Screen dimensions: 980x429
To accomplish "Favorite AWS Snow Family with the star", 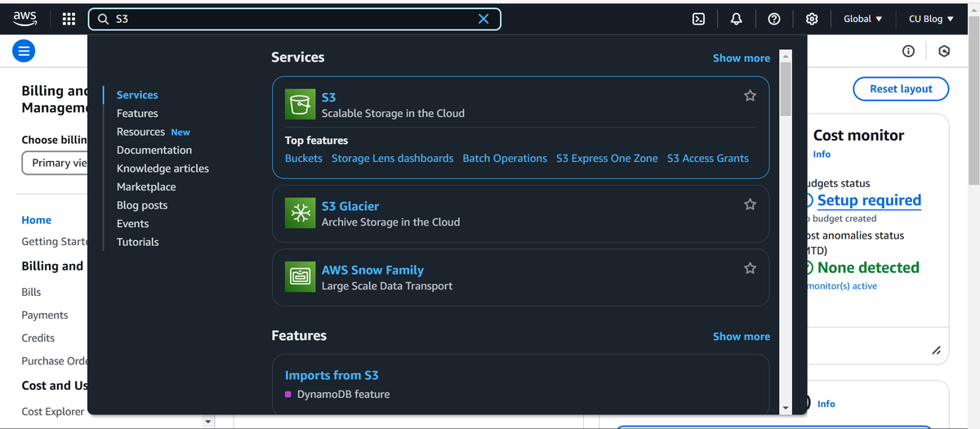I will coord(750,268).
